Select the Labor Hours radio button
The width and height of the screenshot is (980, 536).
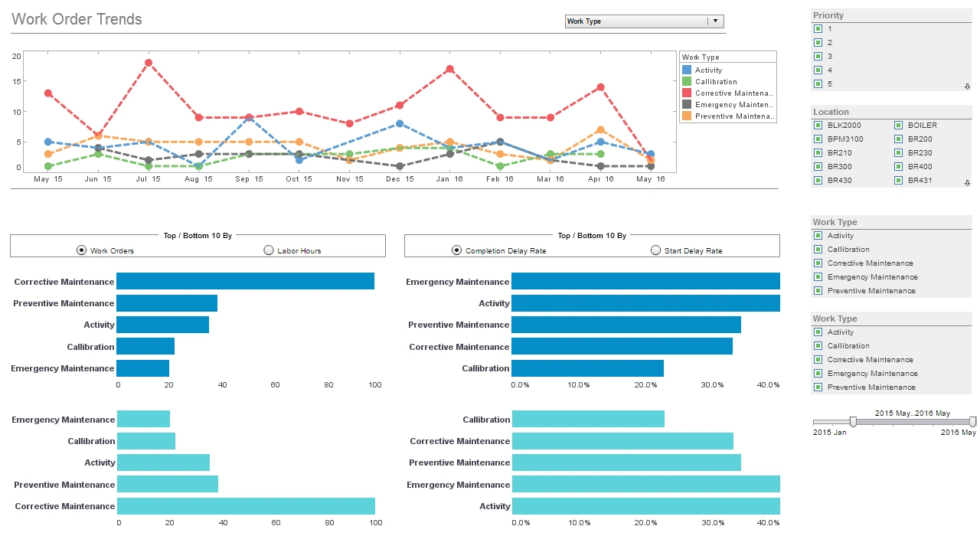269,250
